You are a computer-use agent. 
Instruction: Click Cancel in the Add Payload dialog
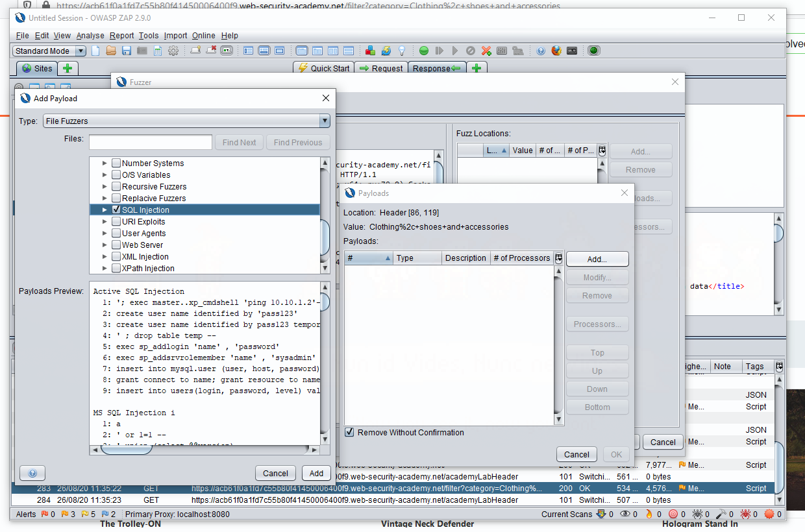pos(275,473)
